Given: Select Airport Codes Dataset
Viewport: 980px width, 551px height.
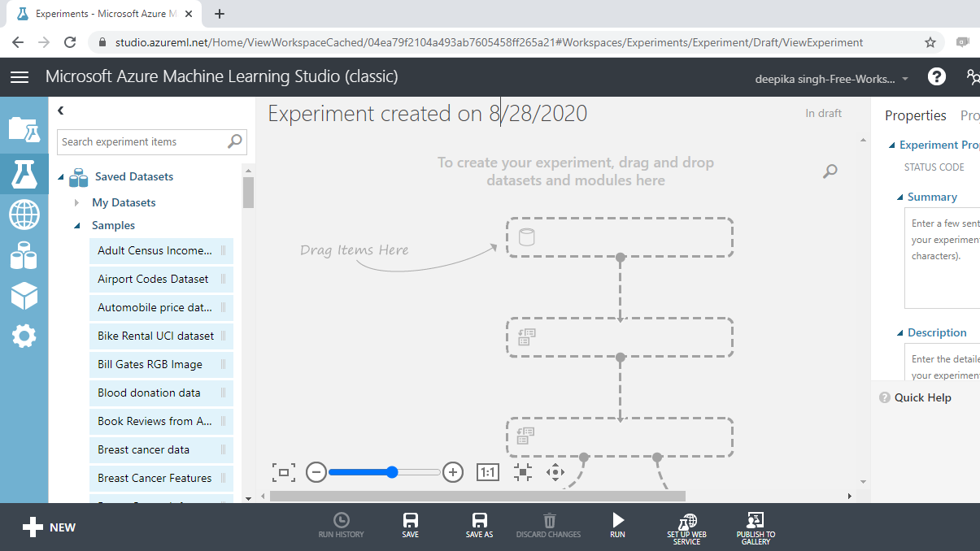Looking at the screenshot, I should pos(161,279).
